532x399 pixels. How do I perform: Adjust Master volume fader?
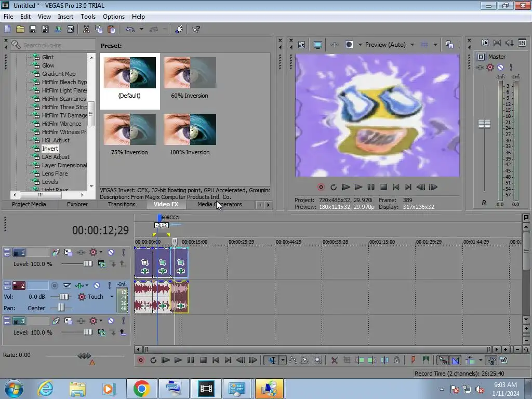484,124
